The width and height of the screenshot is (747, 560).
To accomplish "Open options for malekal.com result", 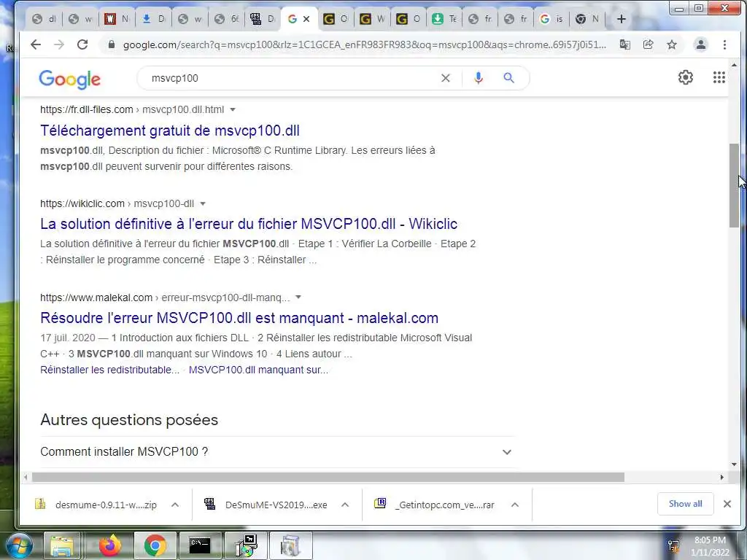I will click(x=298, y=297).
